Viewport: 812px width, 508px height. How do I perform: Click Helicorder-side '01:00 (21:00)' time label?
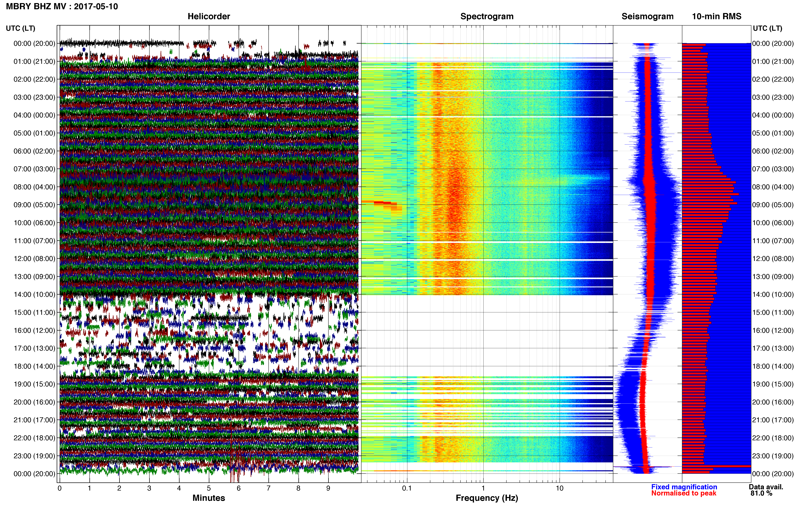tap(34, 62)
